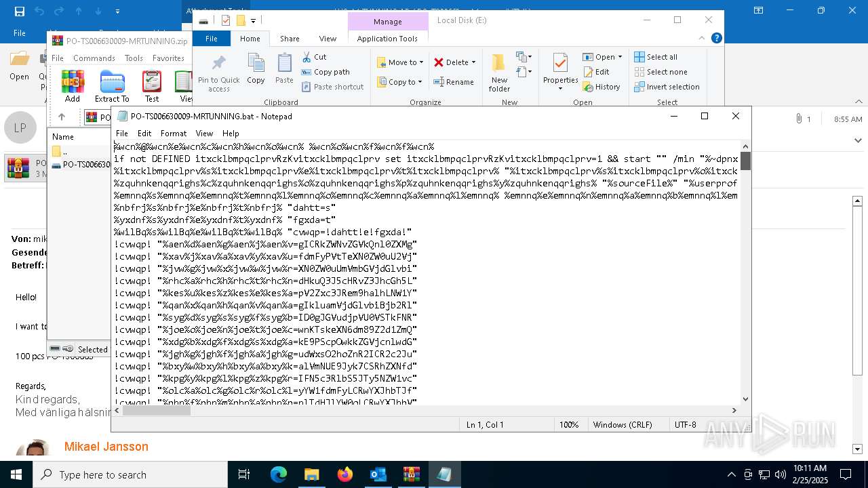Click Edit in Explorer's Open group

(x=596, y=72)
